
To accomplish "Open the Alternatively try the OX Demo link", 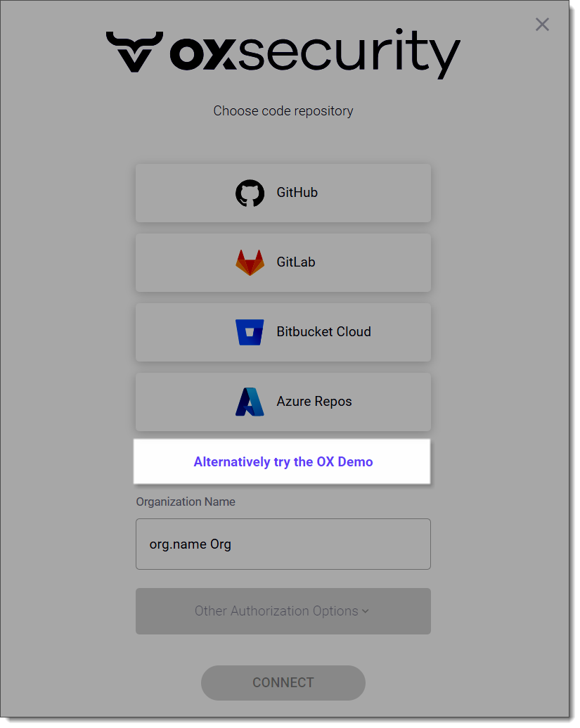I will 283,462.
